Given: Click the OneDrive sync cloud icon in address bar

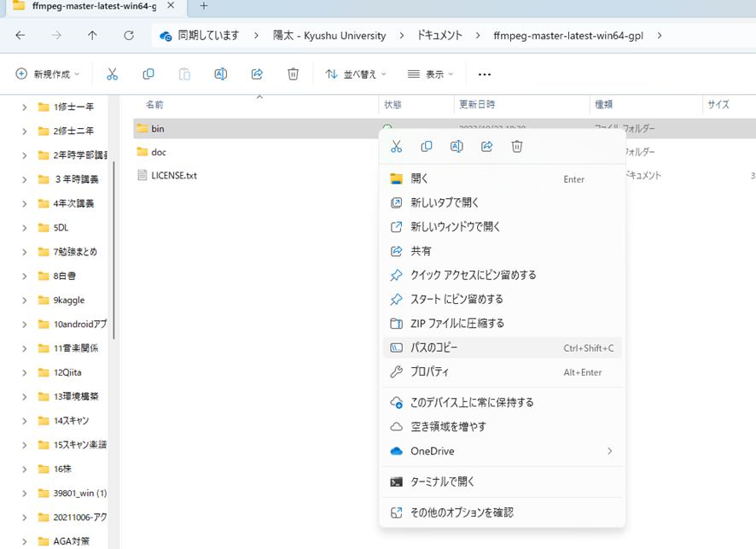Looking at the screenshot, I should (166, 36).
